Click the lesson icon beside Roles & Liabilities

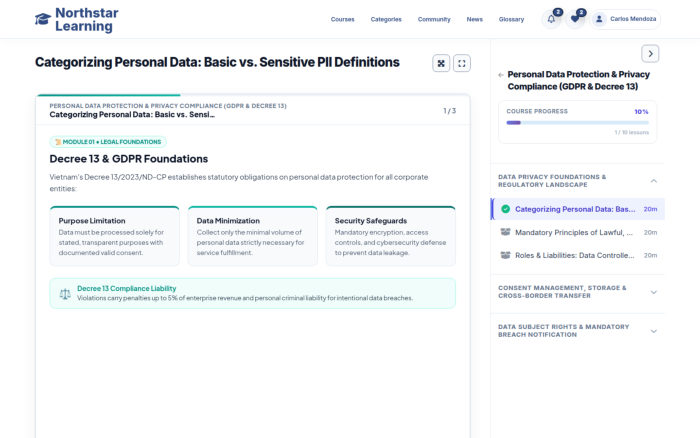tap(505, 255)
